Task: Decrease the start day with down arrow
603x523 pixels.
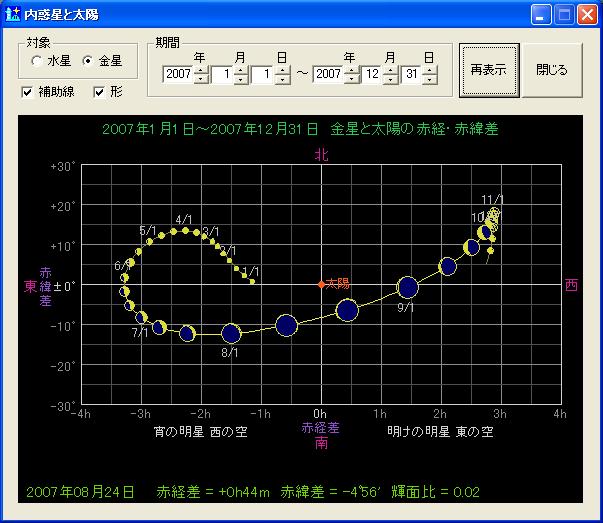Action: 280,80
